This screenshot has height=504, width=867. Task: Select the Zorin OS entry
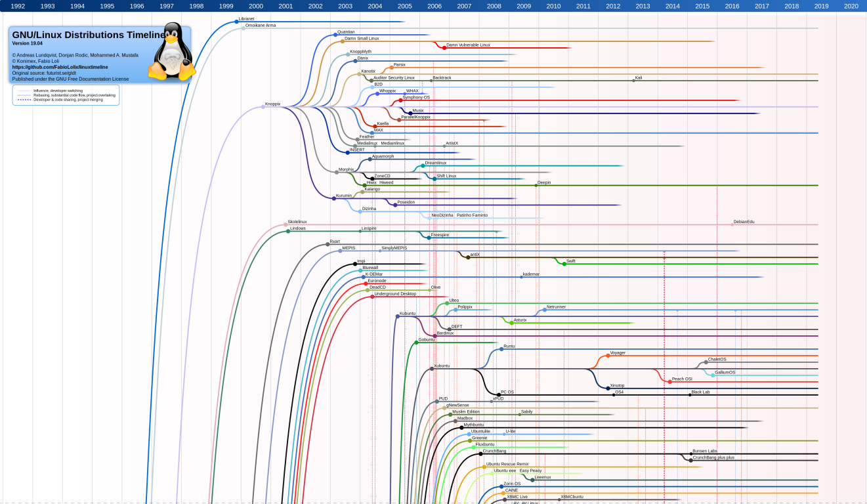click(x=512, y=484)
